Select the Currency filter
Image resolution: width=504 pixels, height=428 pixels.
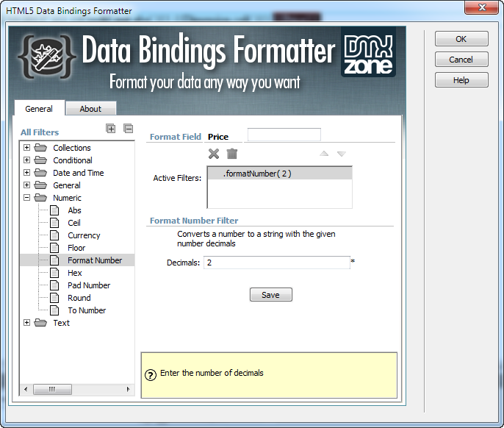click(84, 235)
